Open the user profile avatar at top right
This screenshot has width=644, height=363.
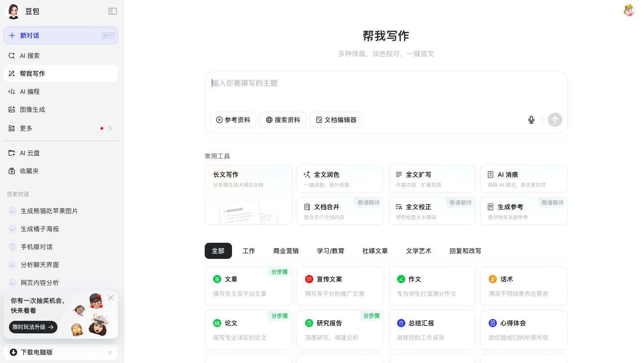pos(629,10)
